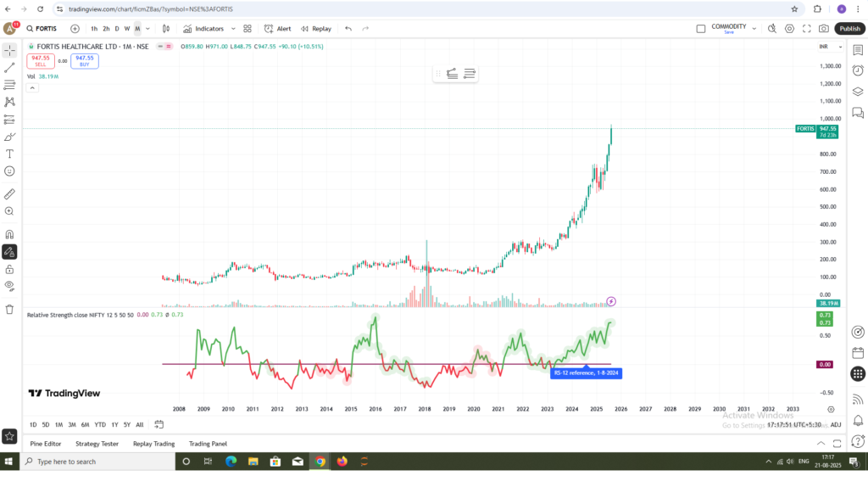
Task: Select the 1h timeframe
Action: point(94,29)
